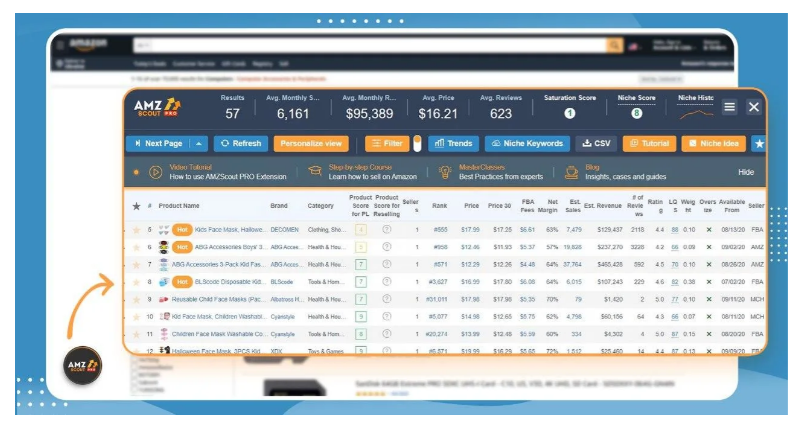Export results with the CSV button

pyautogui.click(x=596, y=144)
